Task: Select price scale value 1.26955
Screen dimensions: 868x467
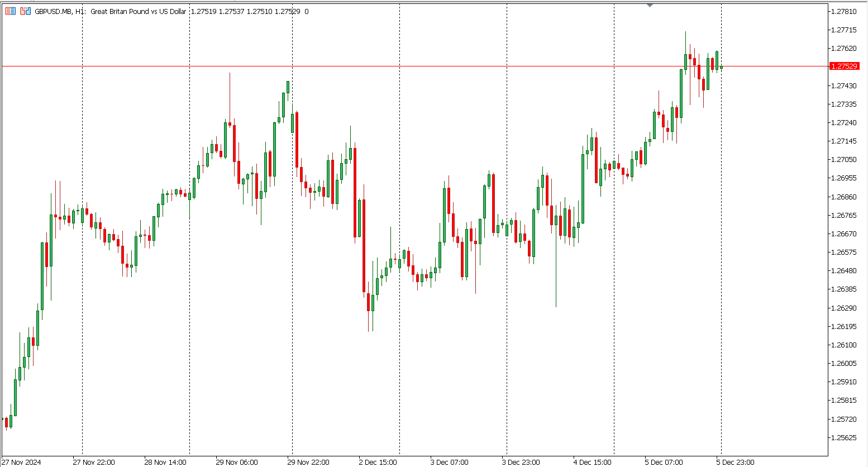Action: pyautogui.click(x=844, y=178)
